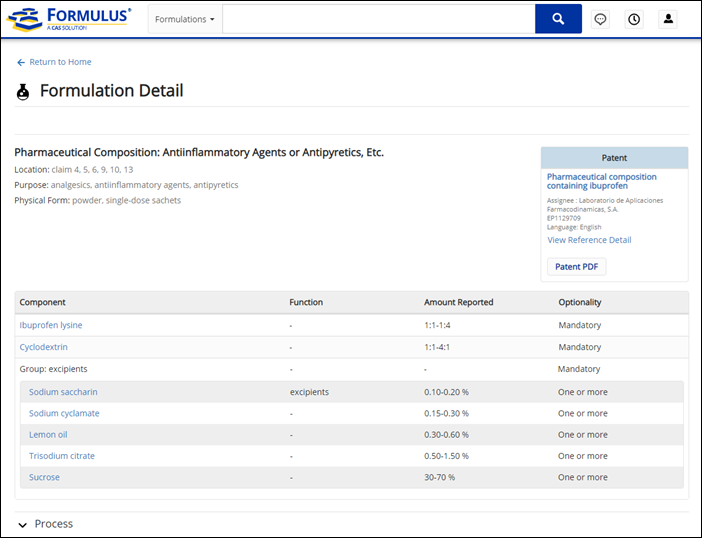Open the Sodium saccharin link

(x=63, y=392)
